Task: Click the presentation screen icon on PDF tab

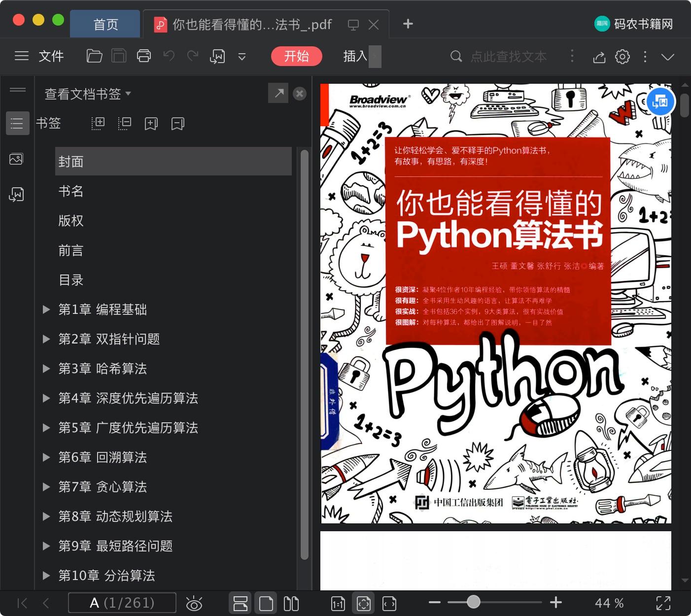Action: (x=353, y=25)
